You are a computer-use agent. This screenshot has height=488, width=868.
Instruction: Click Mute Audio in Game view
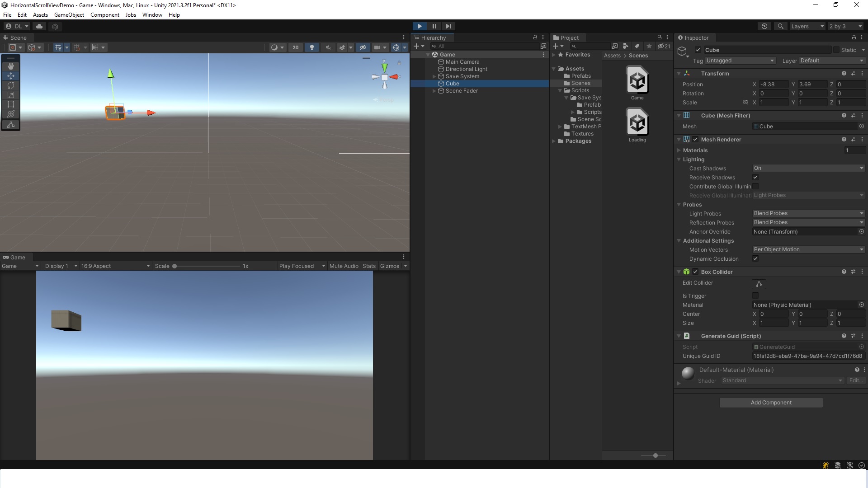(x=344, y=266)
